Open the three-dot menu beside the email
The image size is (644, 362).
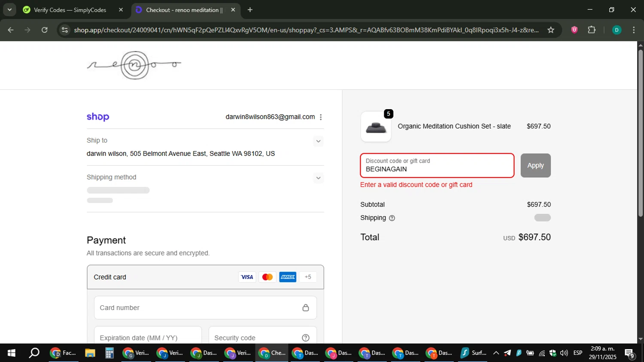tap(321, 117)
